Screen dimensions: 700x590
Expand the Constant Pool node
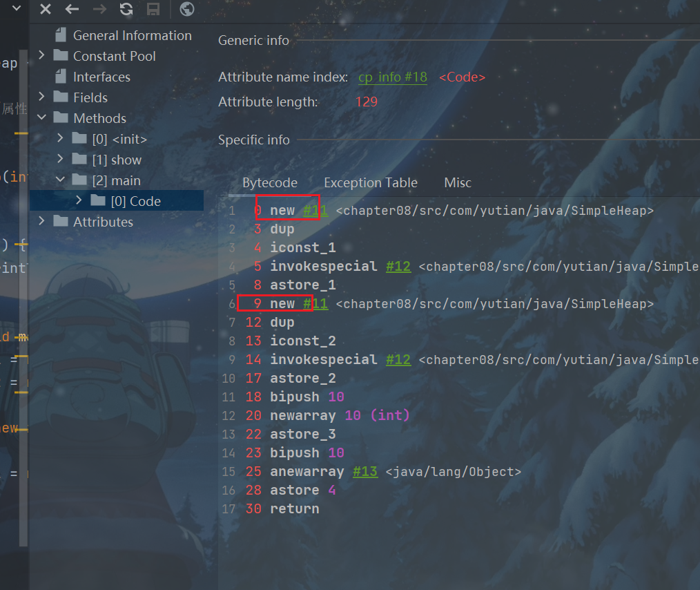click(x=41, y=56)
